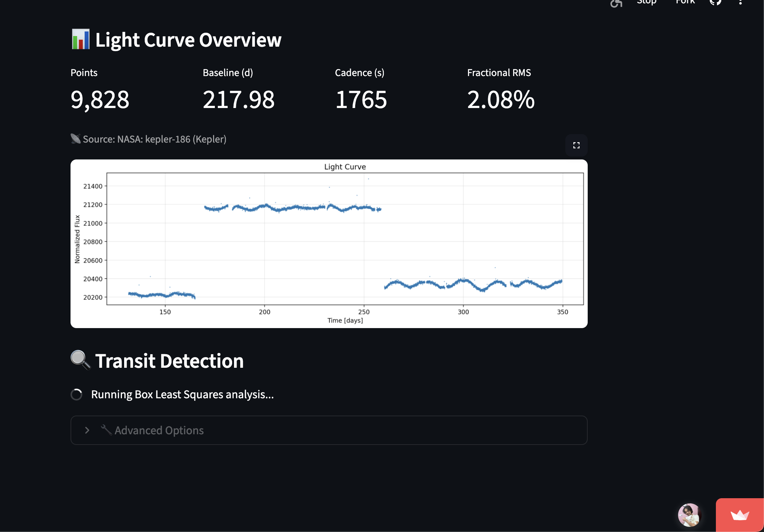Click the bar chart emoji by Light Curve Overview
Screen dimensions: 764x532
(80, 39)
